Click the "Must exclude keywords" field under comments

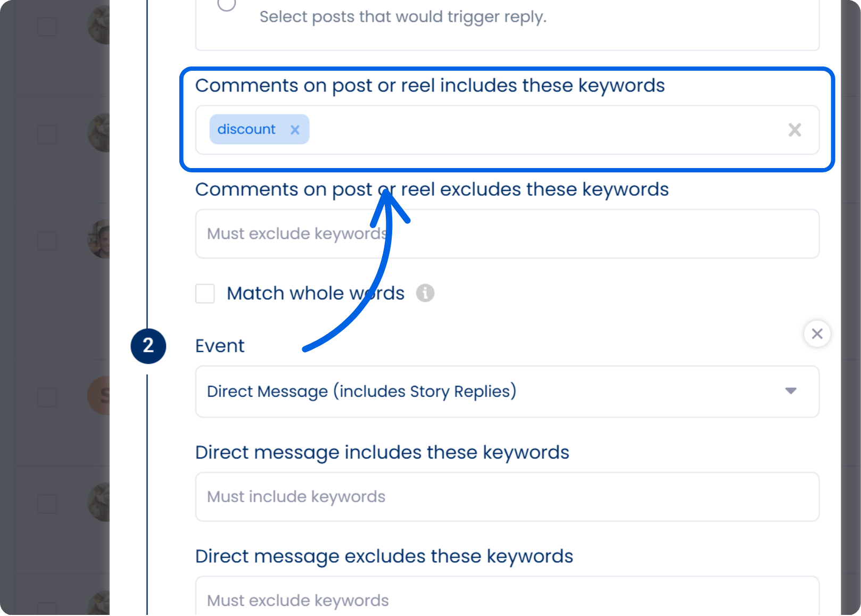[x=506, y=234]
